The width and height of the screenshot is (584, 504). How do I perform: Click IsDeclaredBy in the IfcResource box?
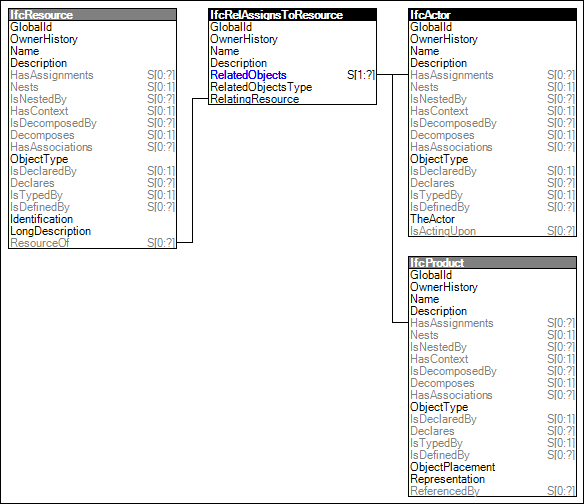point(43,171)
